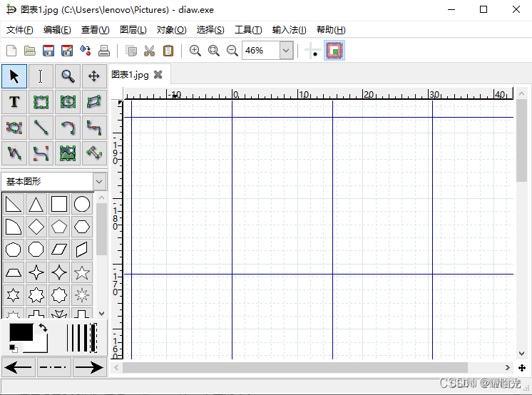Screen dimensions: 532x395
Task: Open the 选择(S) menu
Action: (210, 30)
